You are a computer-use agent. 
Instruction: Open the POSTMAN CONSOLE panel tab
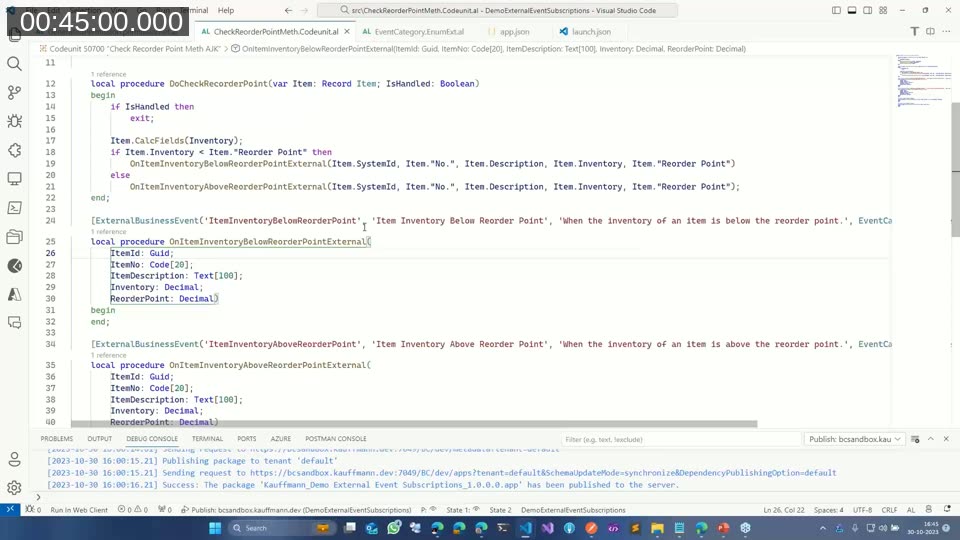336,439
